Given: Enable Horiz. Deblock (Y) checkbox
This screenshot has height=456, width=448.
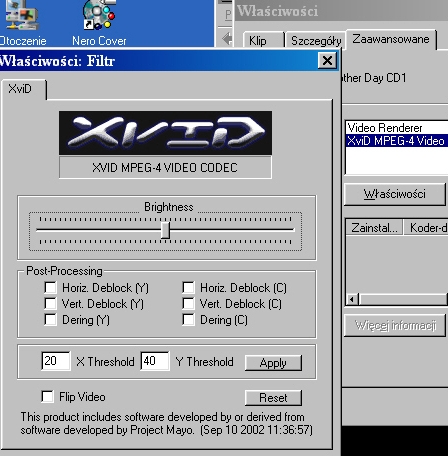Looking at the screenshot, I should (50, 287).
